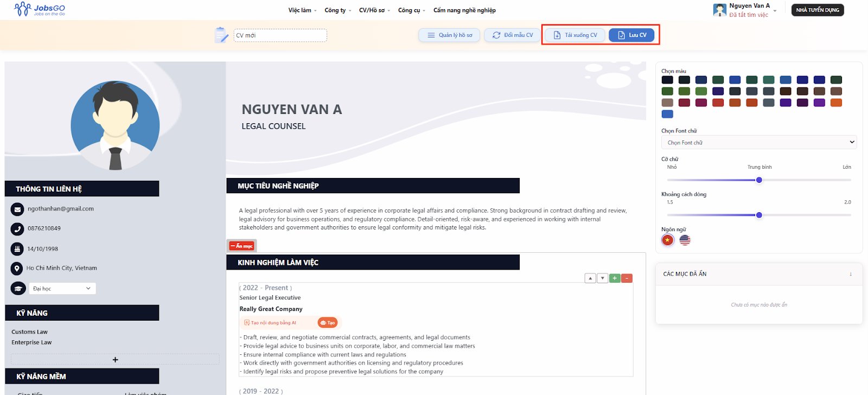Open the JobsGO home logo
Screen dimensions: 868x395
[x=40, y=9]
